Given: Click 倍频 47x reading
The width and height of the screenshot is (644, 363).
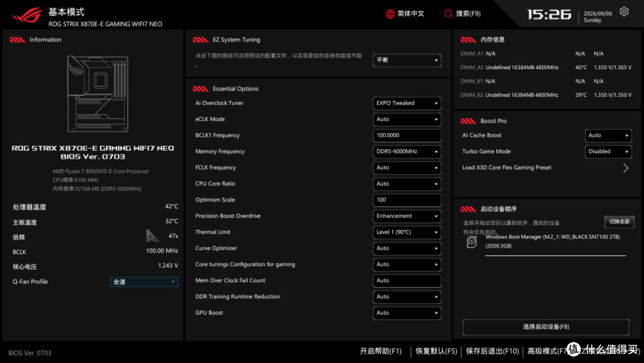Looking at the screenshot, I should pos(95,237).
